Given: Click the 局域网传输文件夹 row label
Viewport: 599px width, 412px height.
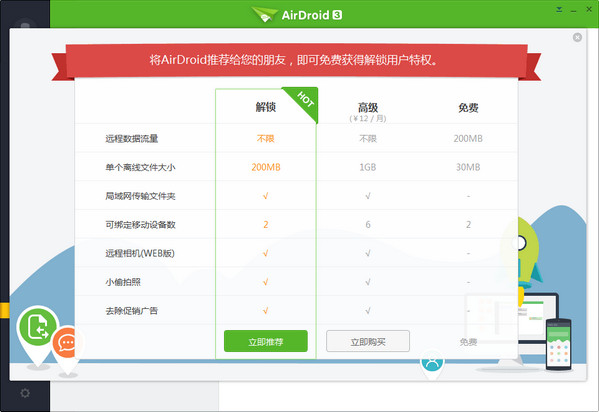Looking at the screenshot, I should tap(140, 196).
